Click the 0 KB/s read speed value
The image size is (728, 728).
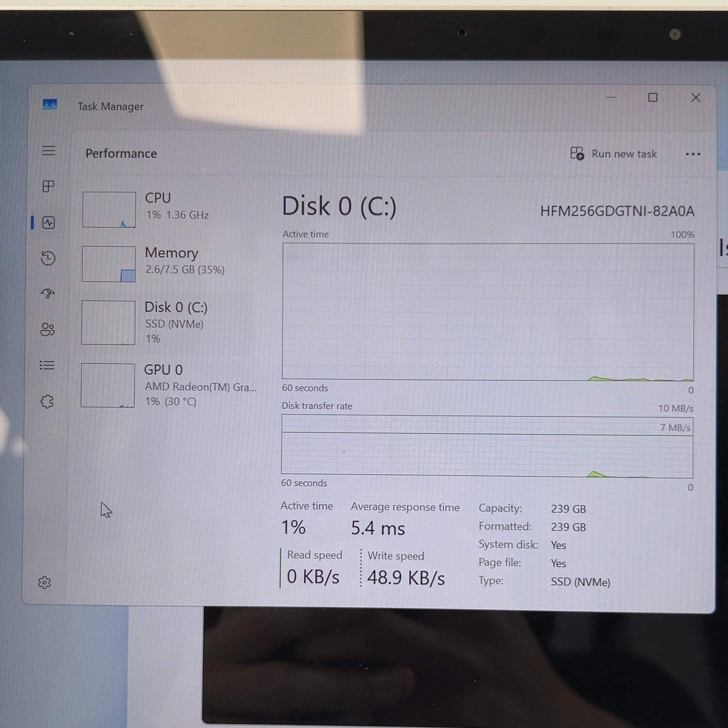[x=313, y=577]
